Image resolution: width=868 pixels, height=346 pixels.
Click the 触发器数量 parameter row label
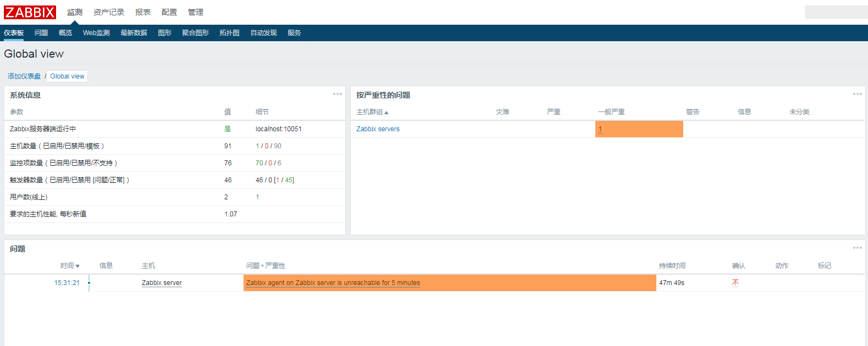(x=69, y=180)
